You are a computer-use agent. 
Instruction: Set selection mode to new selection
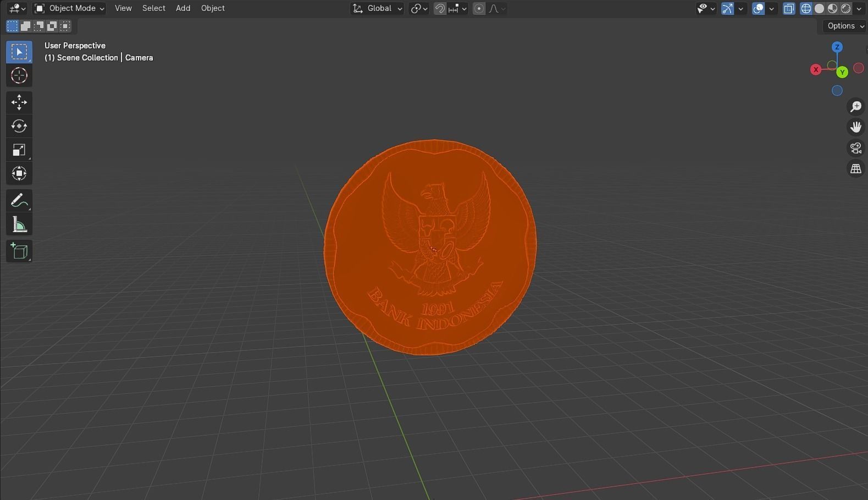(12, 26)
